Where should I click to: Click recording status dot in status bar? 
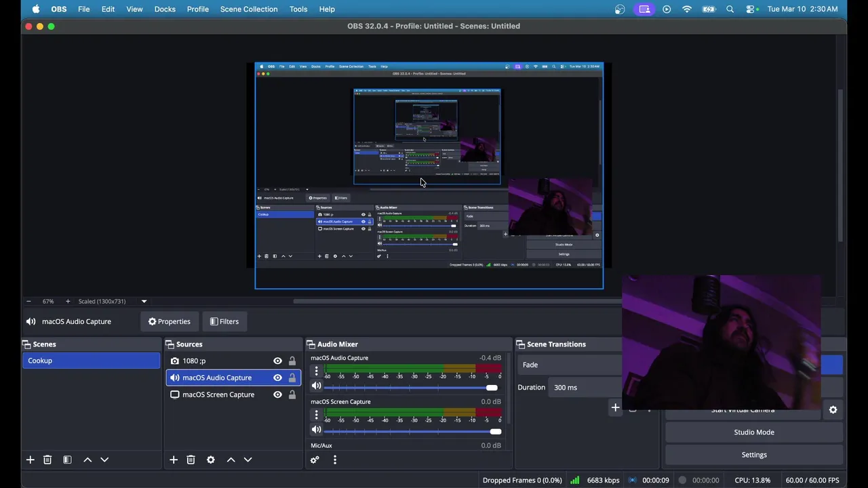(682, 480)
